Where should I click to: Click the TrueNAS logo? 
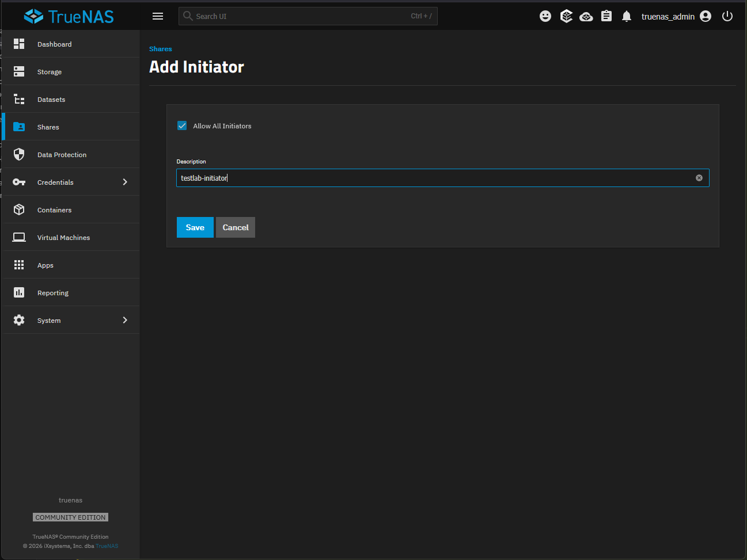pyautogui.click(x=69, y=16)
